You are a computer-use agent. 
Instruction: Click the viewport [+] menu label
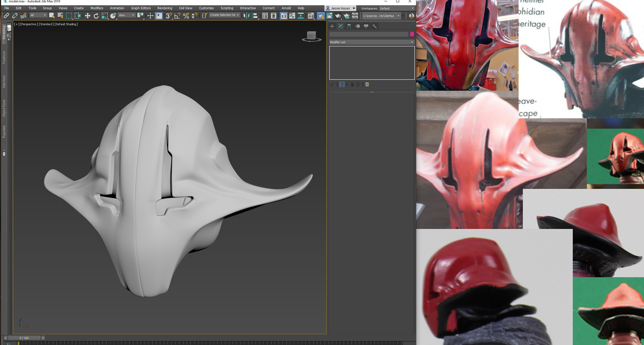point(17,24)
